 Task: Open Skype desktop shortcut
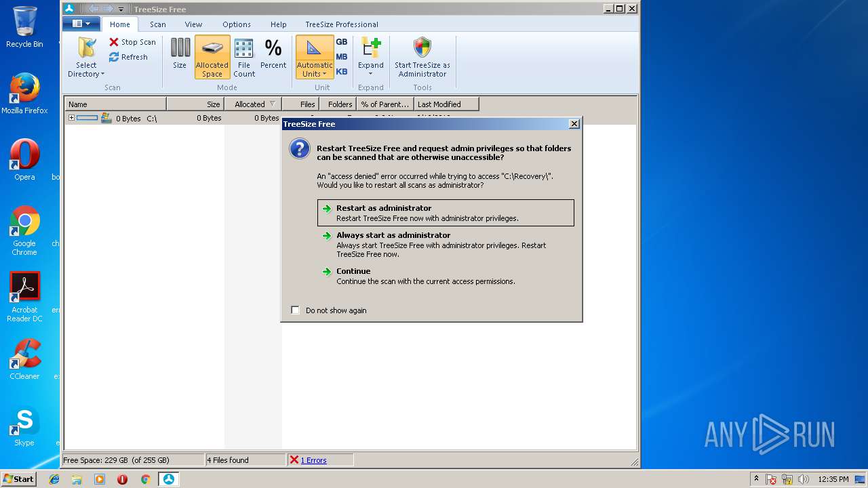coord(24,426)
